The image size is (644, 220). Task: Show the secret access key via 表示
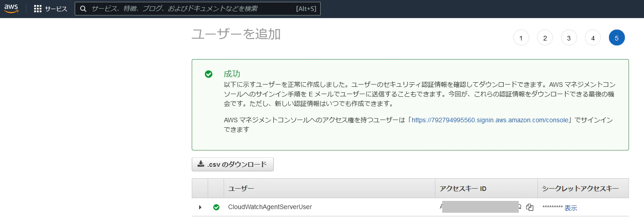[x=571, y=208]
